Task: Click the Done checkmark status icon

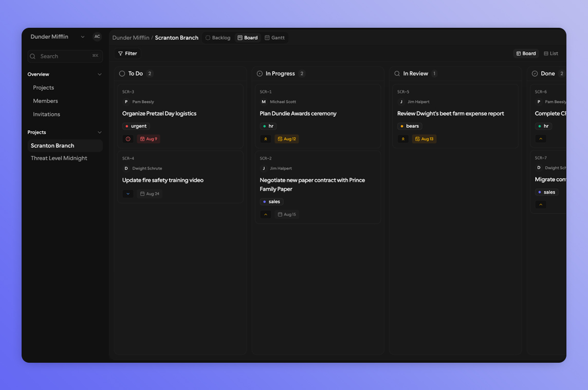Action: pos(535,74)
